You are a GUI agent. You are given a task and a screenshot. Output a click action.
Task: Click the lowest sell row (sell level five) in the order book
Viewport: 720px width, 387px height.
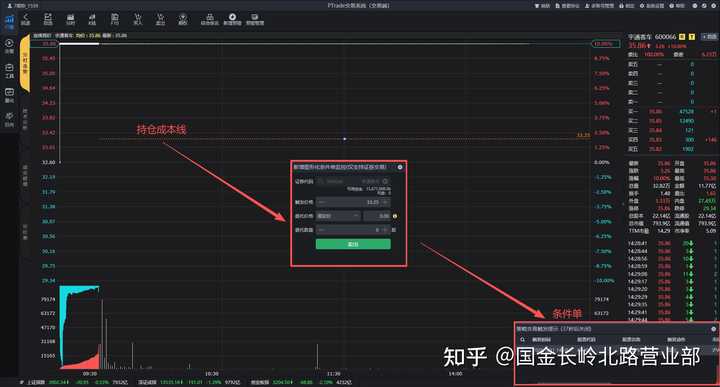pos(672,64)
